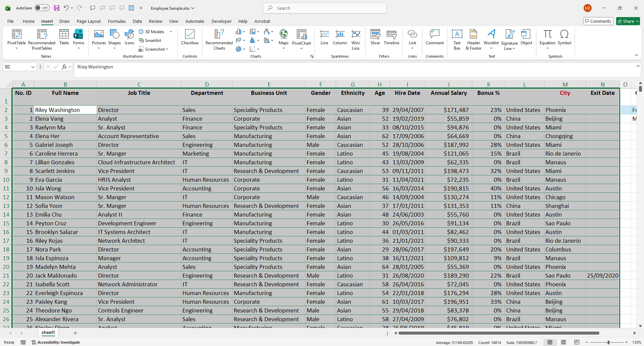The image size is (644, 346).
Task: Add a Timeline filter
Action: click(391, 36)
